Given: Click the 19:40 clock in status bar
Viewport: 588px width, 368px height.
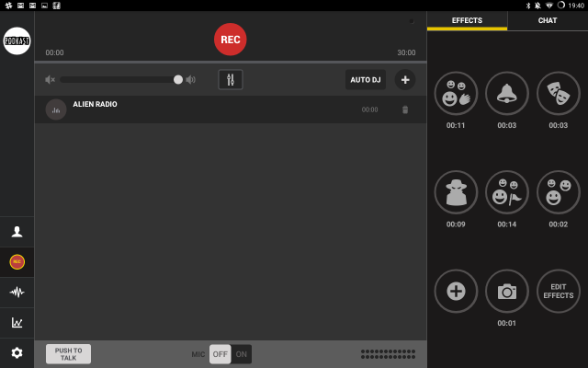Looking at the screenshot, I should (x=576, y=6).
